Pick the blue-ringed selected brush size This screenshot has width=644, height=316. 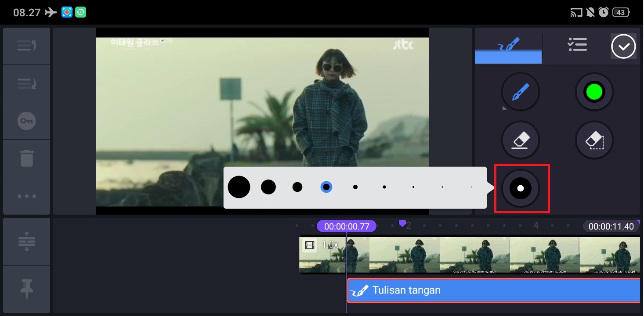pyautogui.click(x=326, y=187)
